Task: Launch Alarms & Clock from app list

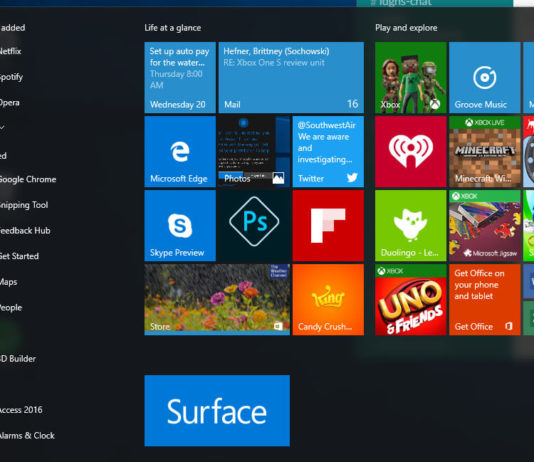Action: pyautogui.click(x=27, y=435)
